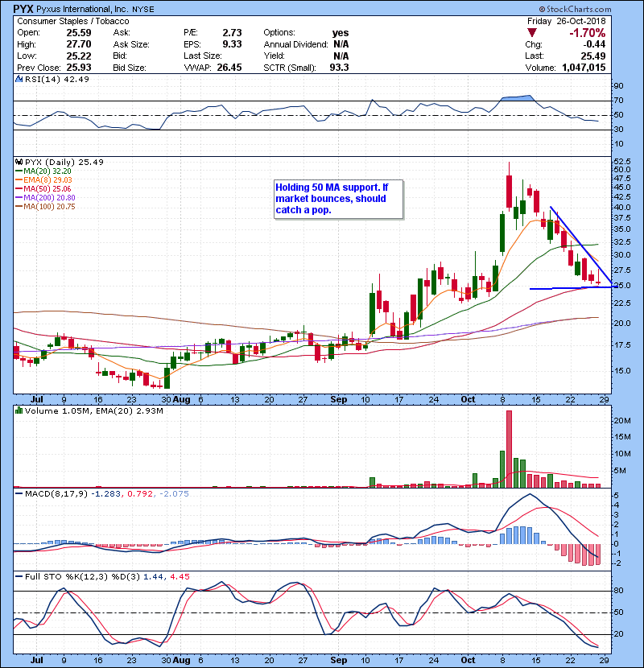Click the Volume panel bar icon

tap(19, 410)
